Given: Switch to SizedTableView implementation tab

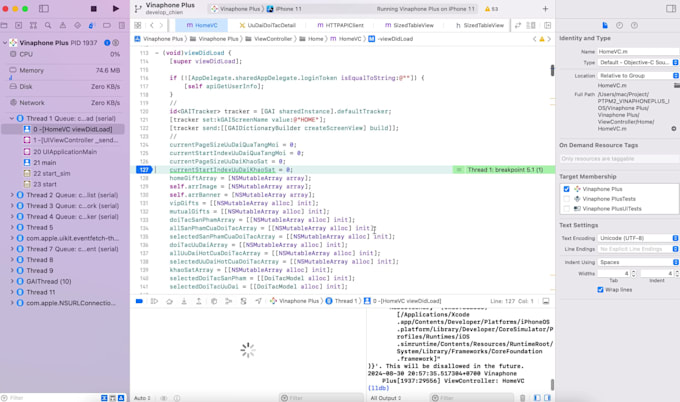Looking at the screenshot, I should coord(409,26).
